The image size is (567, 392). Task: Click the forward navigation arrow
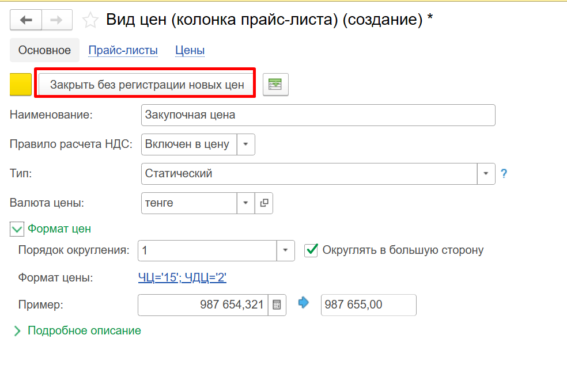click(56, 20)
